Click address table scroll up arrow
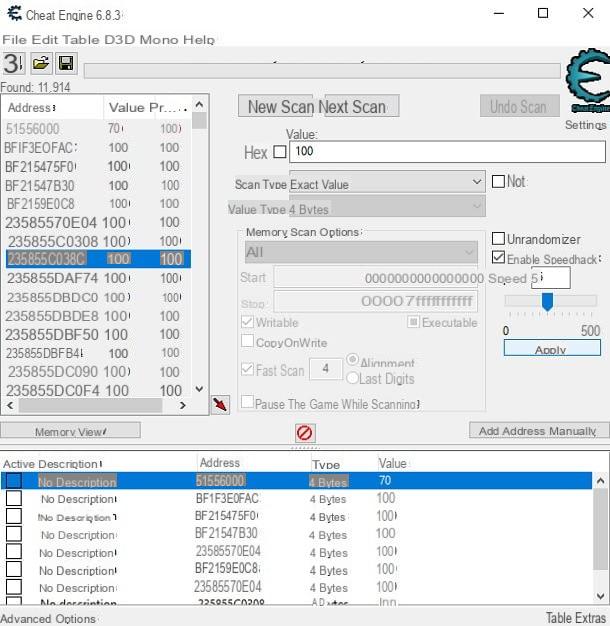 point(600,481)
